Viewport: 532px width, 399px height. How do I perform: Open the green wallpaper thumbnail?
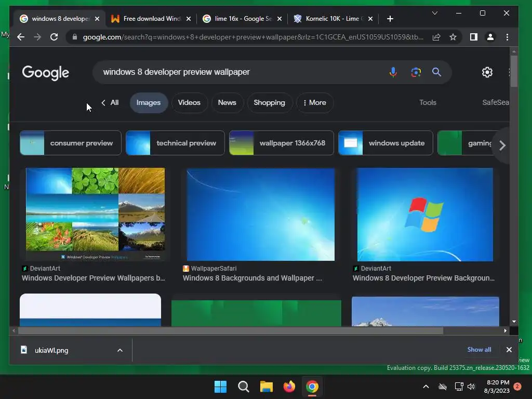[x=256, y=313]
